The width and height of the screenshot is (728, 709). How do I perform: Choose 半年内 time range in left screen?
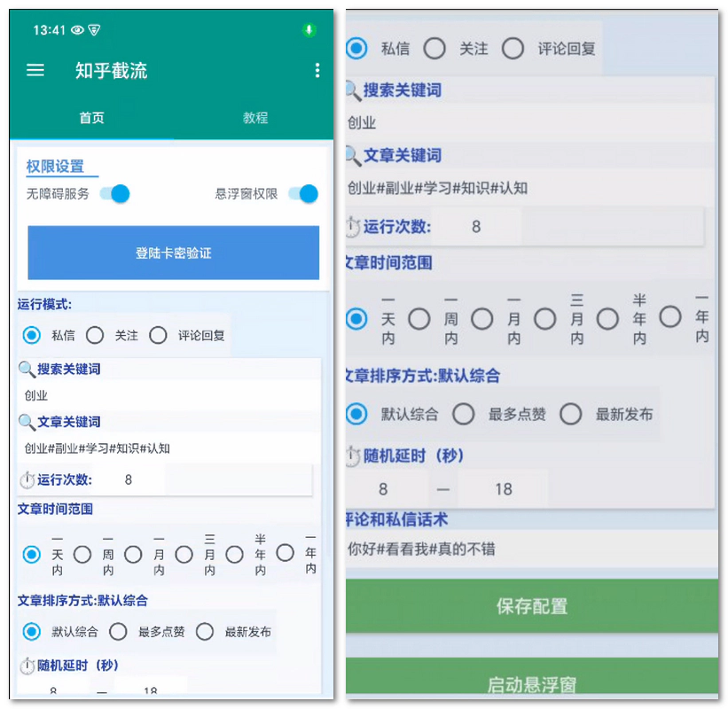[x=235, y=555]
